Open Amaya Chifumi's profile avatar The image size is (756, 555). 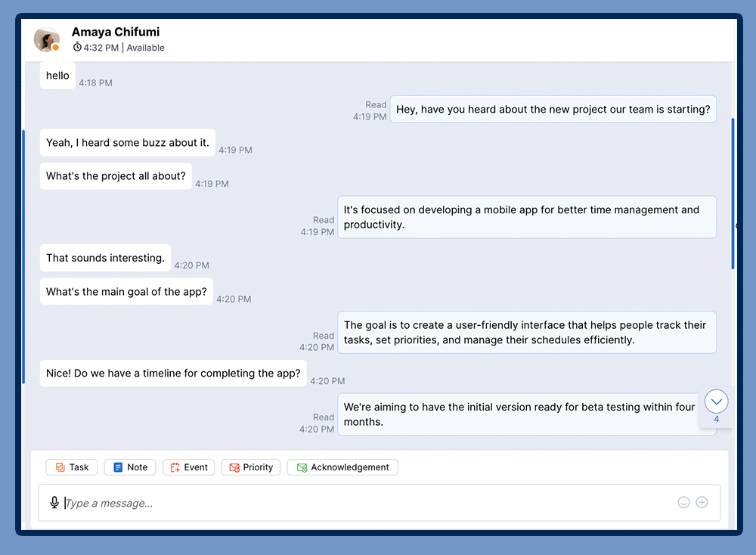(x=47, y=39)
